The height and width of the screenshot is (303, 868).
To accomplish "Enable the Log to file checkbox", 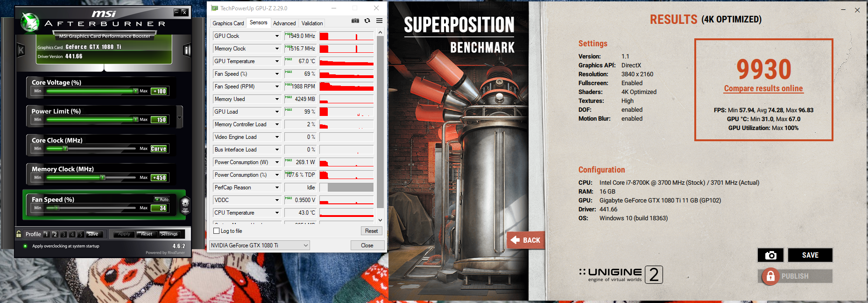I will 217,231.
